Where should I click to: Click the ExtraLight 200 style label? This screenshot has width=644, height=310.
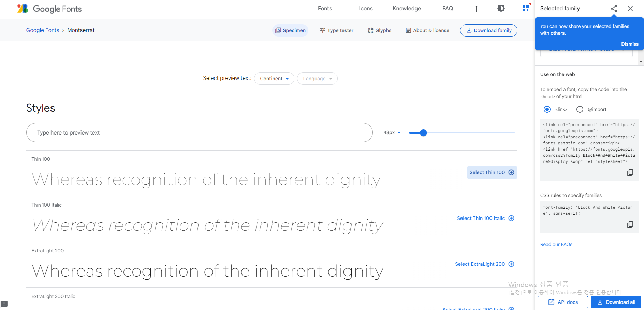[48, 251]
